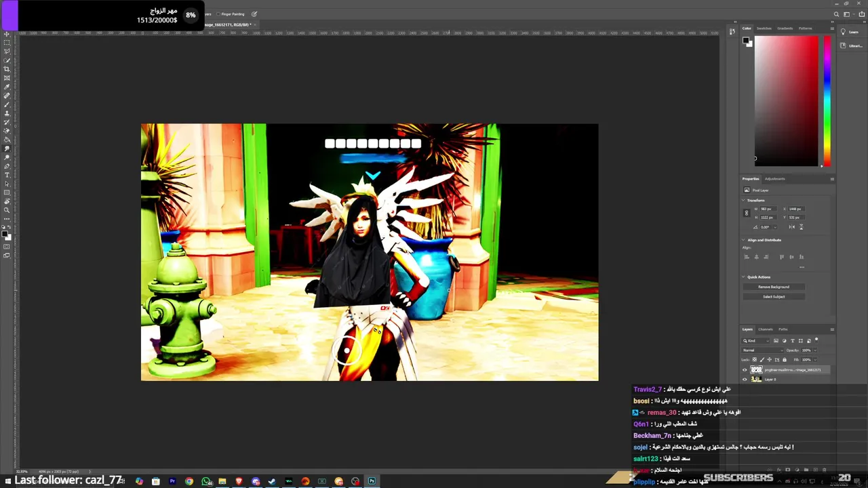Switch to the Channels tab
This screenshot has width=868, height=488.
[766, 329]
